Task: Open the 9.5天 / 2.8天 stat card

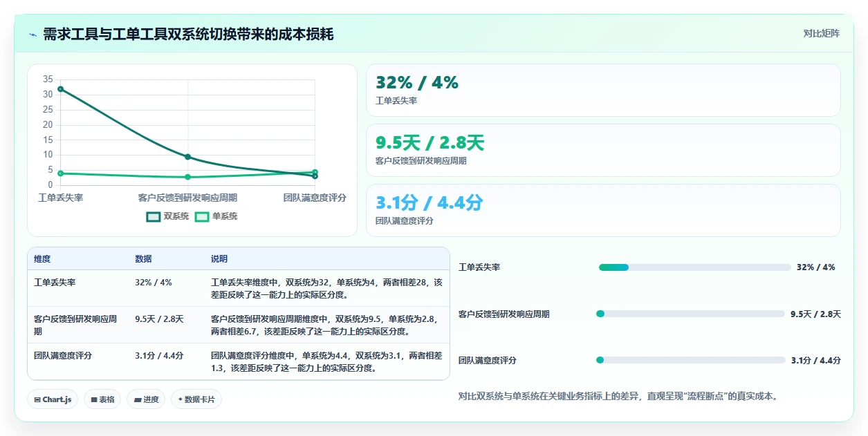Action: (x=603, y=151)
